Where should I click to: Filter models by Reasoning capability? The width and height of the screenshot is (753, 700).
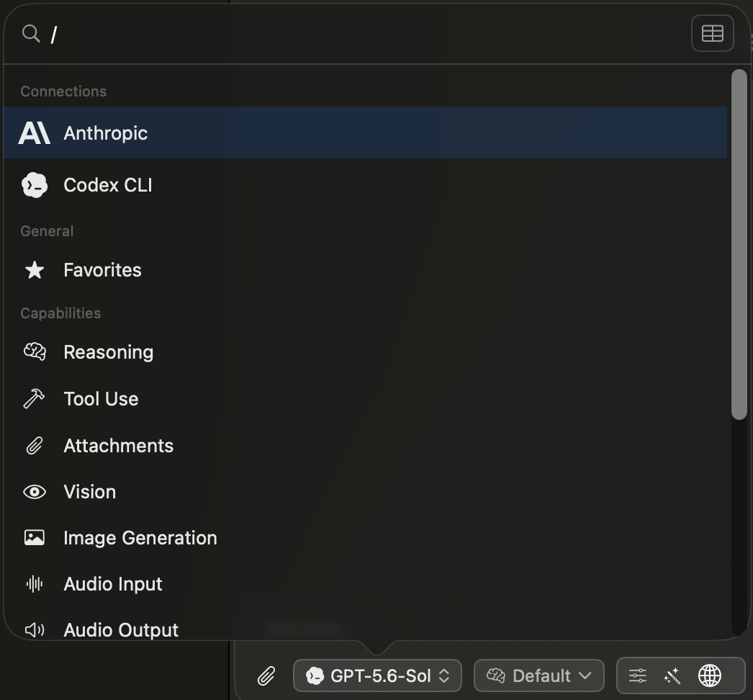[x=365, y=352]
